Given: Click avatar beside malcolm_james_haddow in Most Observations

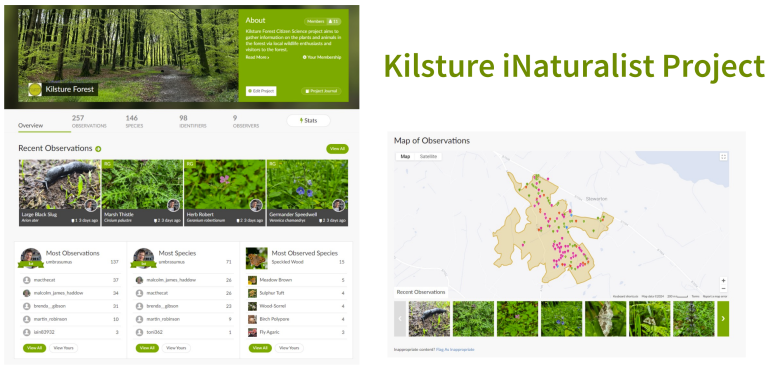Looking at the screenshot, I should point(26,293).
